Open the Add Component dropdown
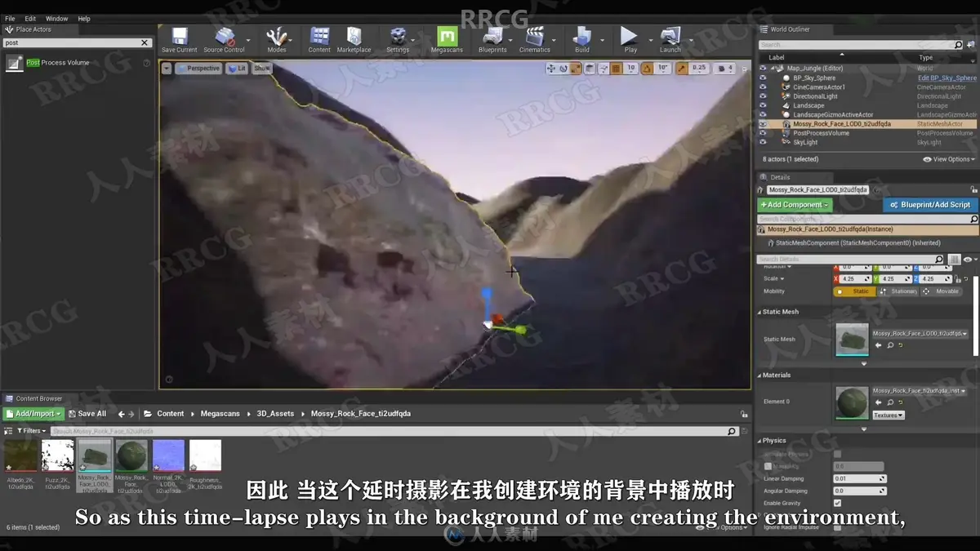 (x=795, y=205)
